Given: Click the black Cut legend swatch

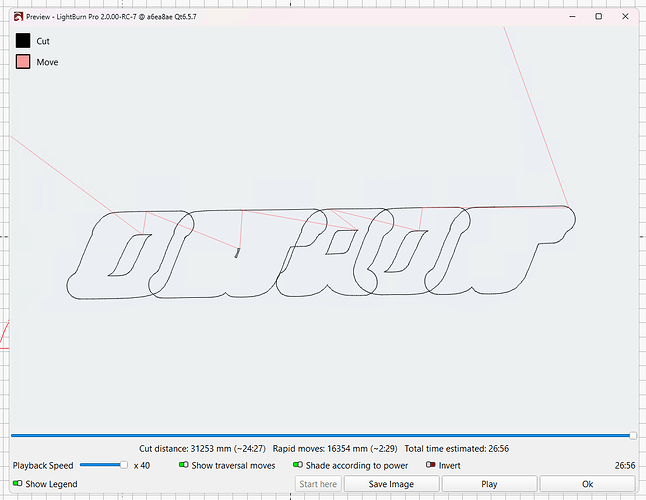Looking at the screenshot, I should pos(23,41).
